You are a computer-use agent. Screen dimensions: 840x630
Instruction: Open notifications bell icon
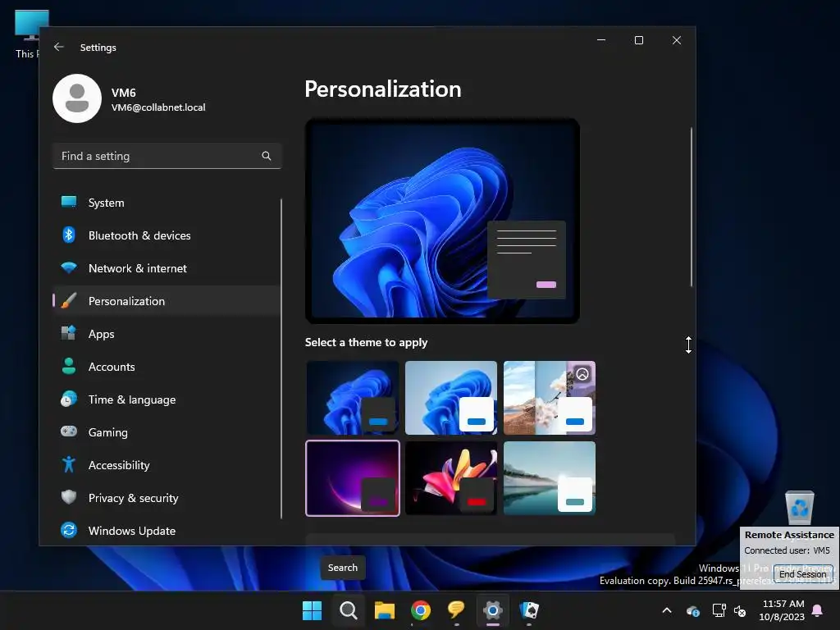pos(818,610)
